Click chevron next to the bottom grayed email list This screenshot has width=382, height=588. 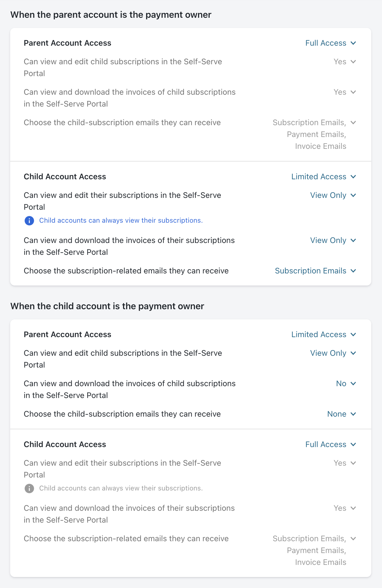[x=353, y=539]
